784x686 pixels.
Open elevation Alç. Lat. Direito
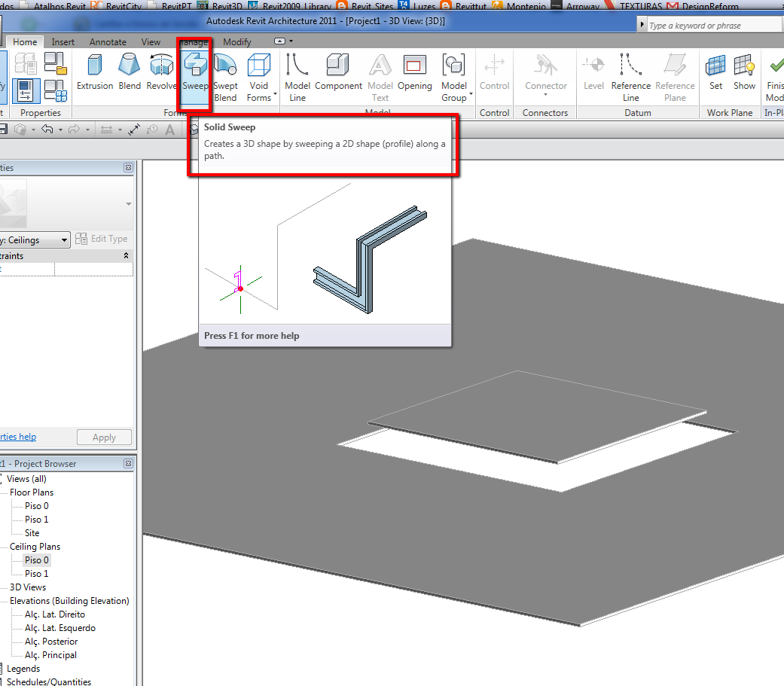point(55,614)
